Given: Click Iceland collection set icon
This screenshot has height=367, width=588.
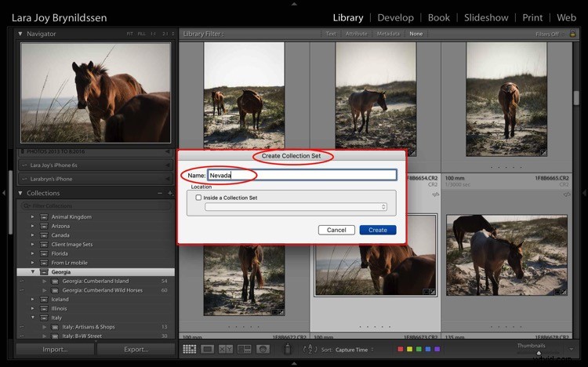Looking at the screenshot, I should 44,300.
